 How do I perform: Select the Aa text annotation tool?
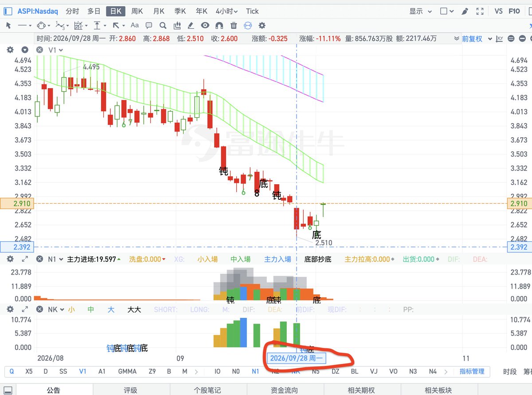135,26
